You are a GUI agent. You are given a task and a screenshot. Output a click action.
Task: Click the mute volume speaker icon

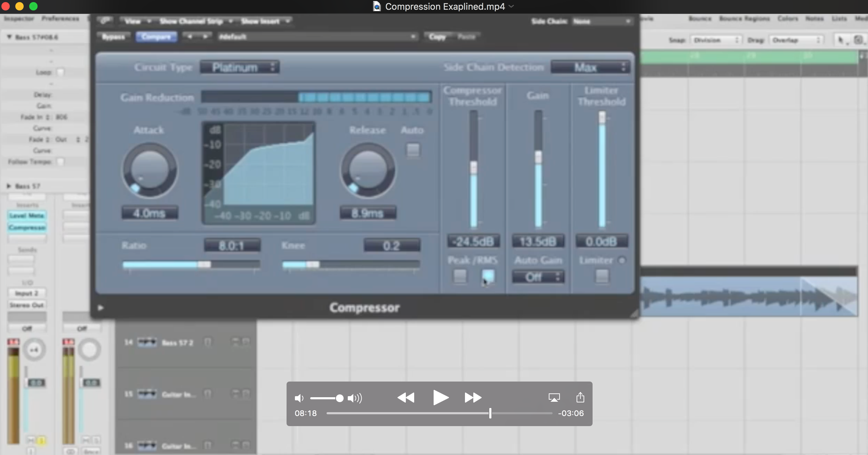(x=299, y=398)
